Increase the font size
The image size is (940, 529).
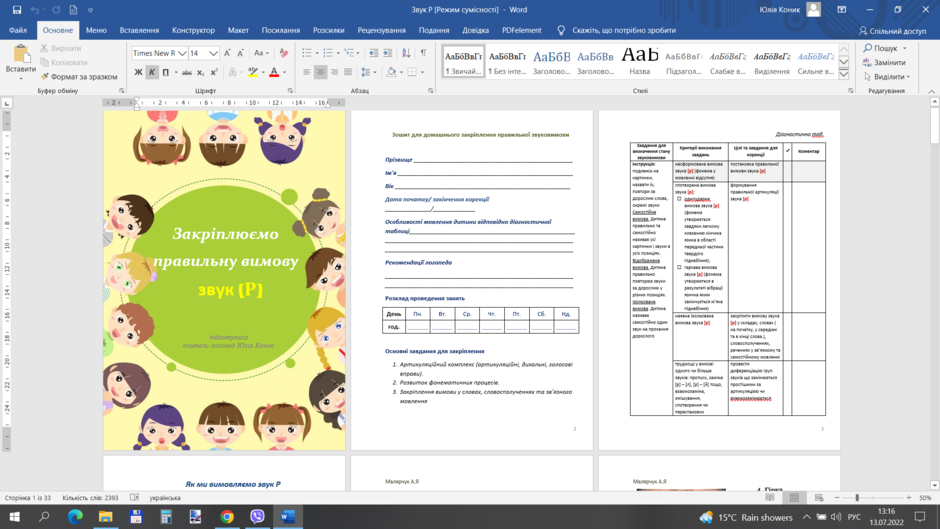coord(228,53)
